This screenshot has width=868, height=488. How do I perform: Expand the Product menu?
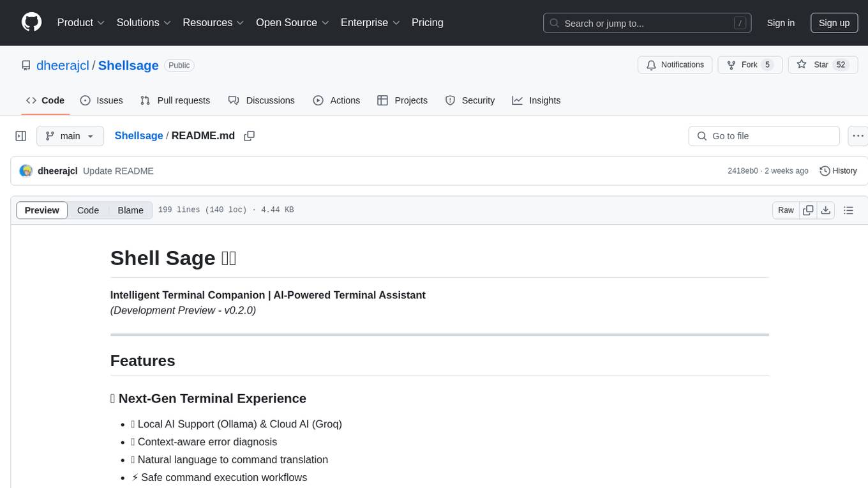[x=81, y=22]
